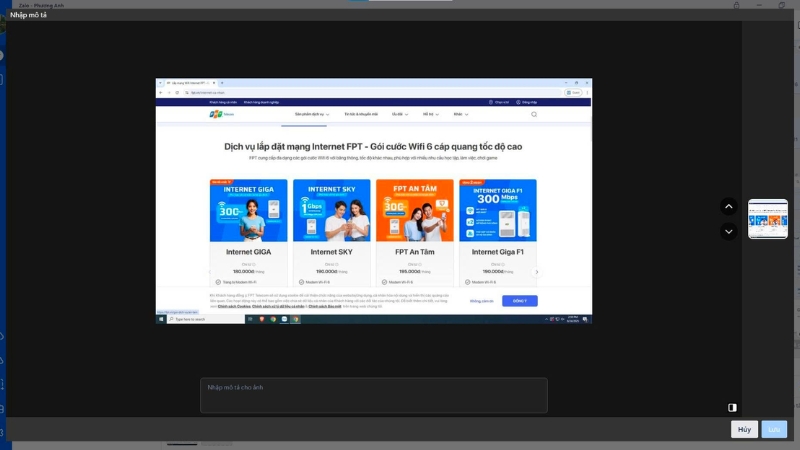The height and width of the screenshot is (450, 800).
Task: Expand the Hỗ trợ dropdown
Action: pos(431,114)
